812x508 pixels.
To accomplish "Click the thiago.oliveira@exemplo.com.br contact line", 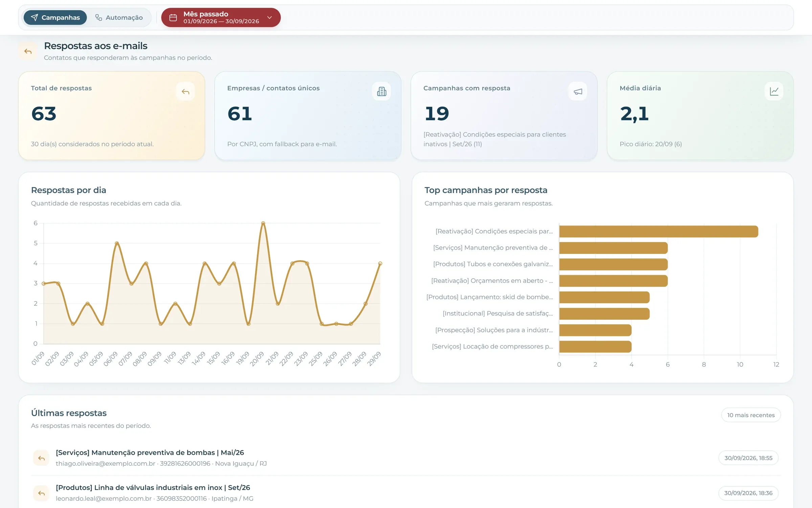I will click(161, 464).
